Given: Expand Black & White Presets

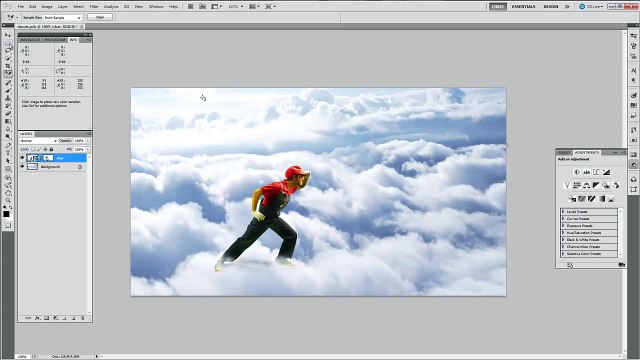Looking at the screenshot, I should click(x=563, y=240).
